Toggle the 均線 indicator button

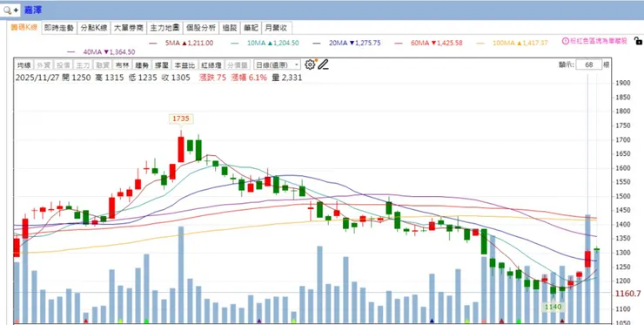click(23, 65)
